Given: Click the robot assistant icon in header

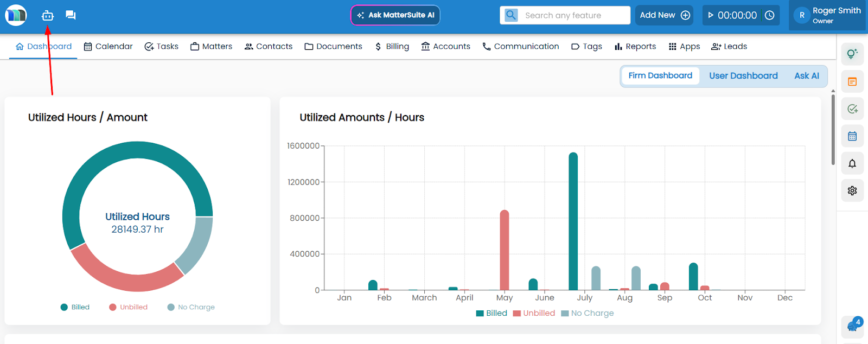Looking at the screenshot, I should click(x=48, y=16).
